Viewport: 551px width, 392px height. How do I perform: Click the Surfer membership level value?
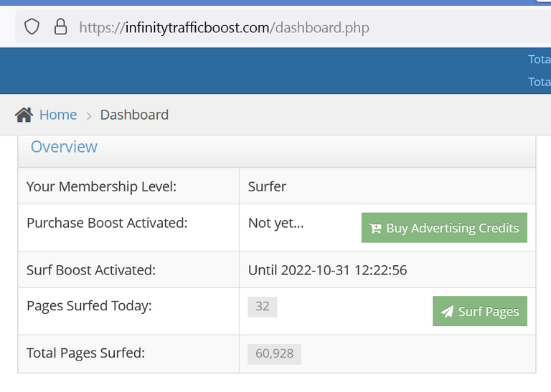tap(267, 187)
